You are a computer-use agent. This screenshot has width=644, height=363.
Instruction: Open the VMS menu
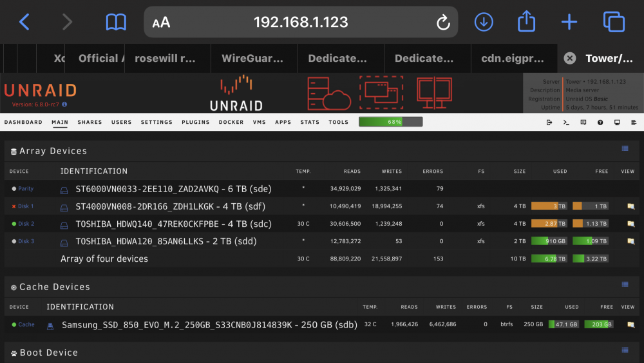coord(259,122)
